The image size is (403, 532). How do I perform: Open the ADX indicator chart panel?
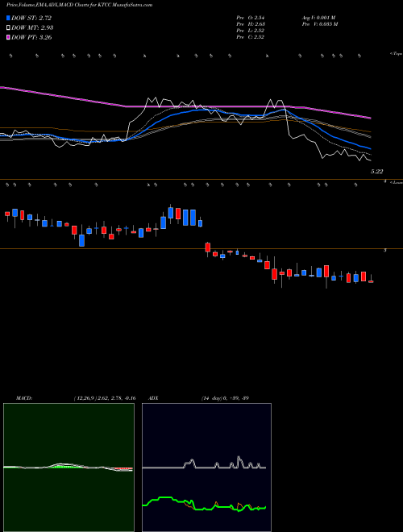pos(206,468)
